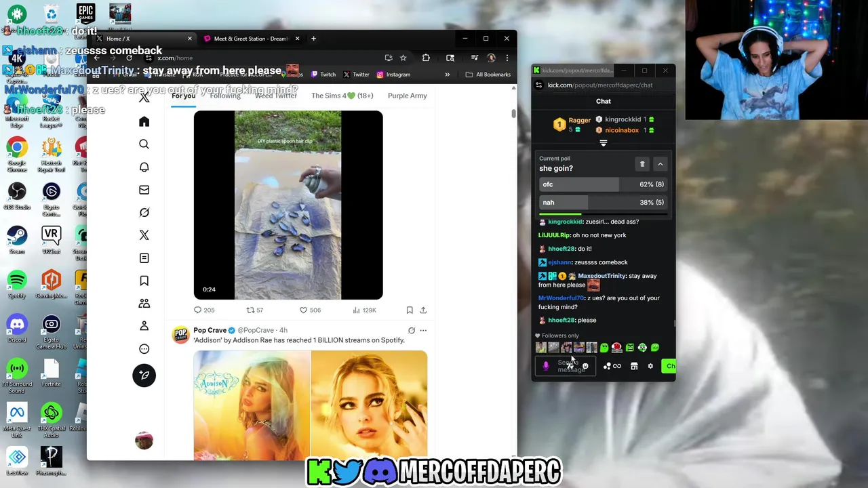Image resolution: width=868 pixels, height=488 pixels.
Task: Vote for the ofc poll option
Action: tap(603, 184)
